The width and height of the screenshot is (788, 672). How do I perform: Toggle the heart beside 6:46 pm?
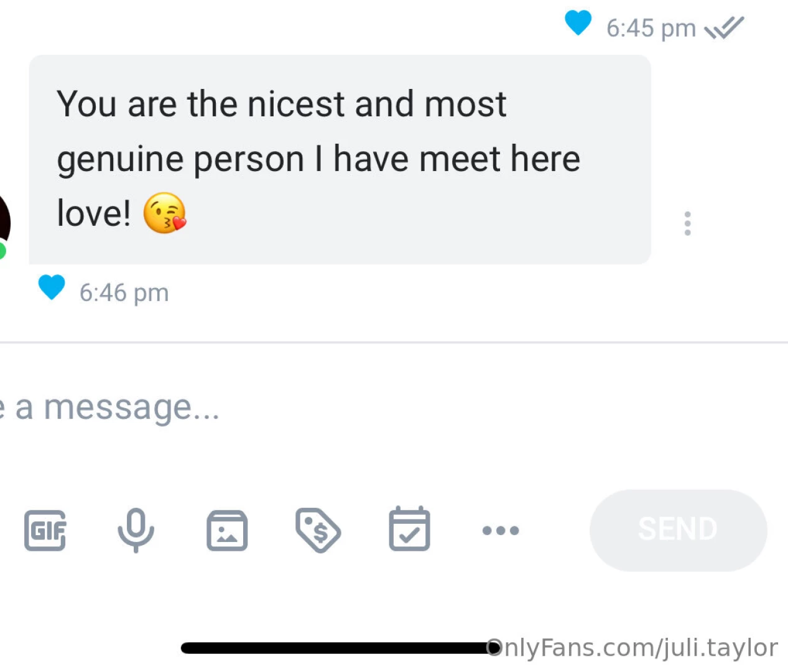[x=52, y=287]
